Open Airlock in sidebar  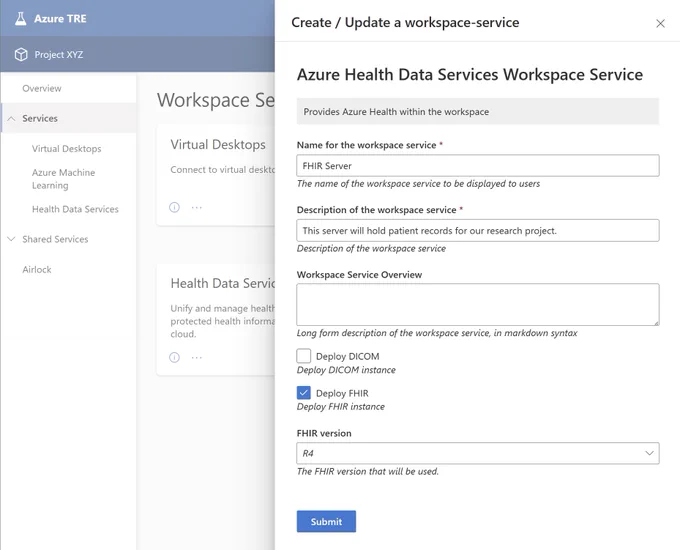[x=37, y=269]
